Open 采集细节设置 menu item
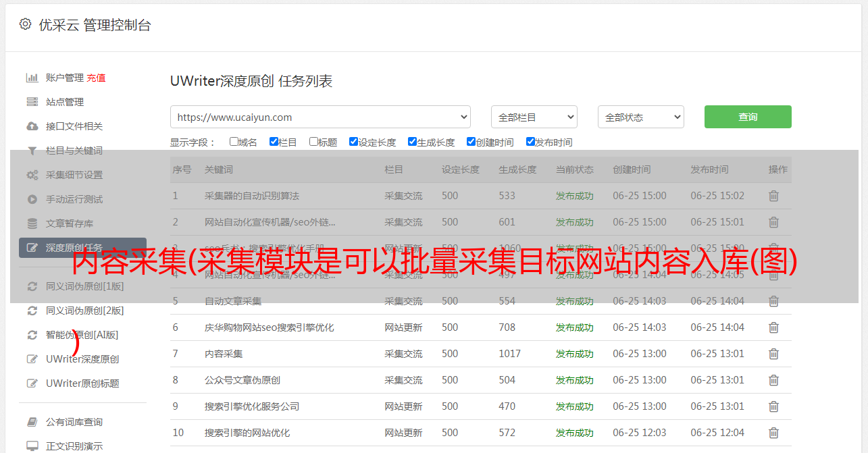 (74, 175)
